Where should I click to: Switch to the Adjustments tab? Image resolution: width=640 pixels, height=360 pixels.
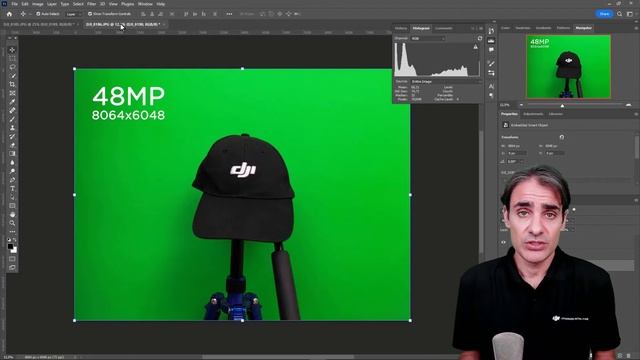(x=533, y=114)
